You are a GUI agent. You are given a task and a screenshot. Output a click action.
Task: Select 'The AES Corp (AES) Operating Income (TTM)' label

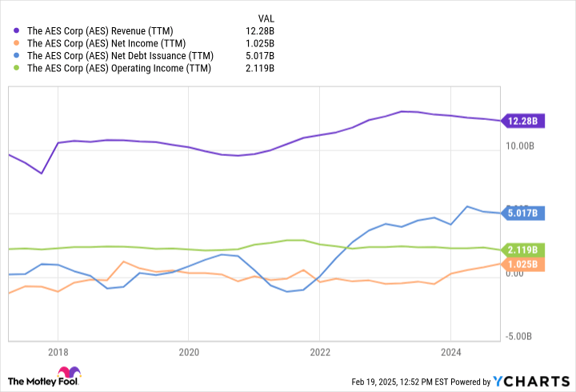[119, 68]
